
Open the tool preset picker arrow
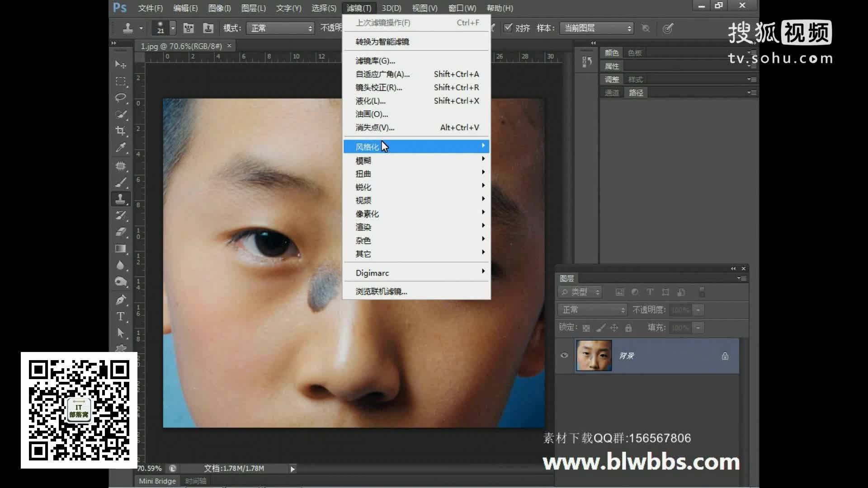(141, 28)
